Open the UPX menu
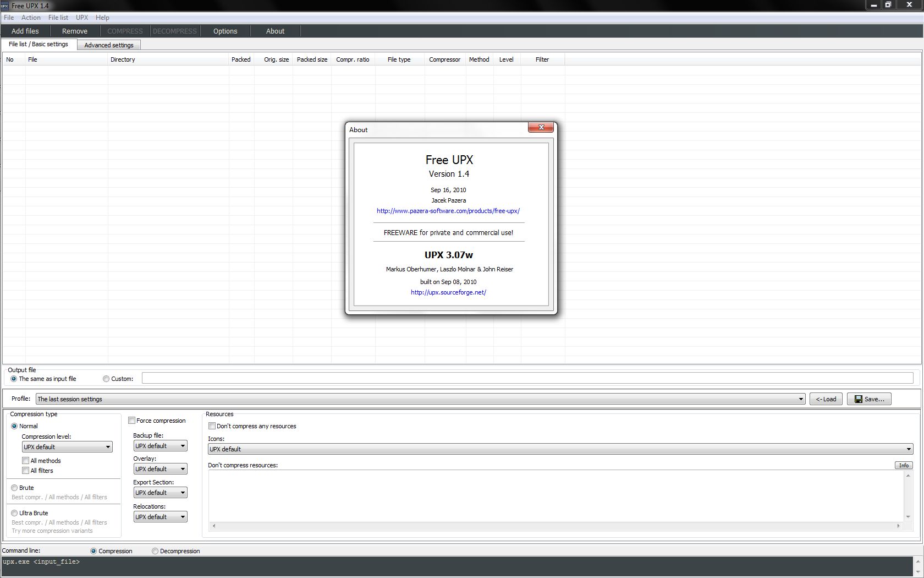This screenshot has height=578, width=924. (x=82, y=17)
